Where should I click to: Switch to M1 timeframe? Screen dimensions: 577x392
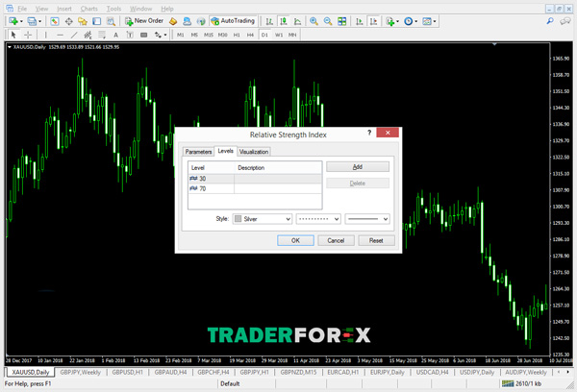pos(181,35)
